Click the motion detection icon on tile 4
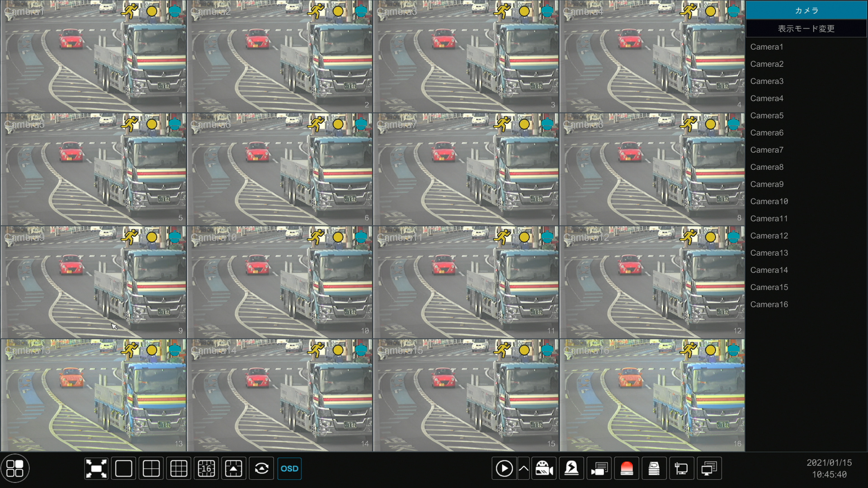 pos(689,11)
